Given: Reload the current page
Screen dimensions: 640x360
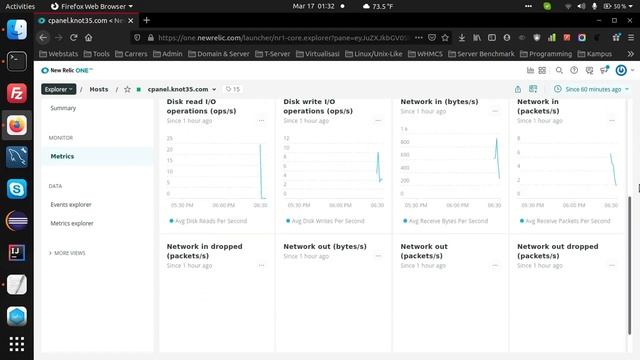Looking at the screenshot, I should coord(73,38).
